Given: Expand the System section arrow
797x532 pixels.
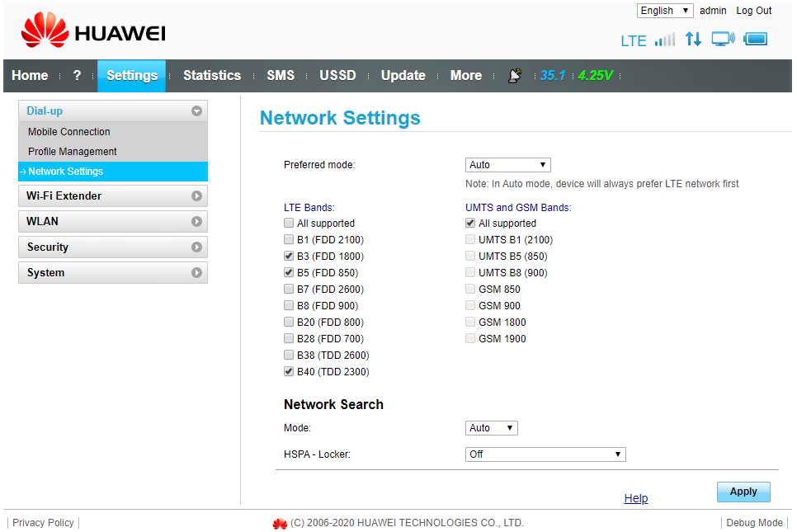Looking at the screenshot, I should pyautogui.click(x=196, y=273).
